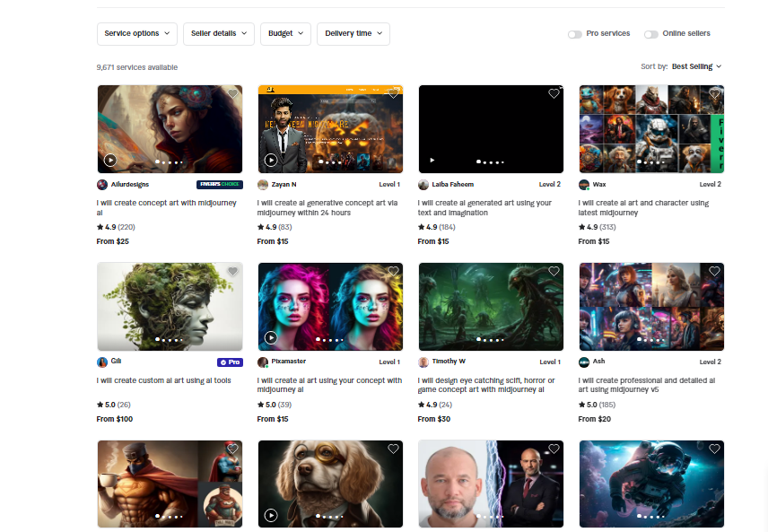Enable the Online sellers switch
The image size is (768, 532).
(x=651, y=34)
